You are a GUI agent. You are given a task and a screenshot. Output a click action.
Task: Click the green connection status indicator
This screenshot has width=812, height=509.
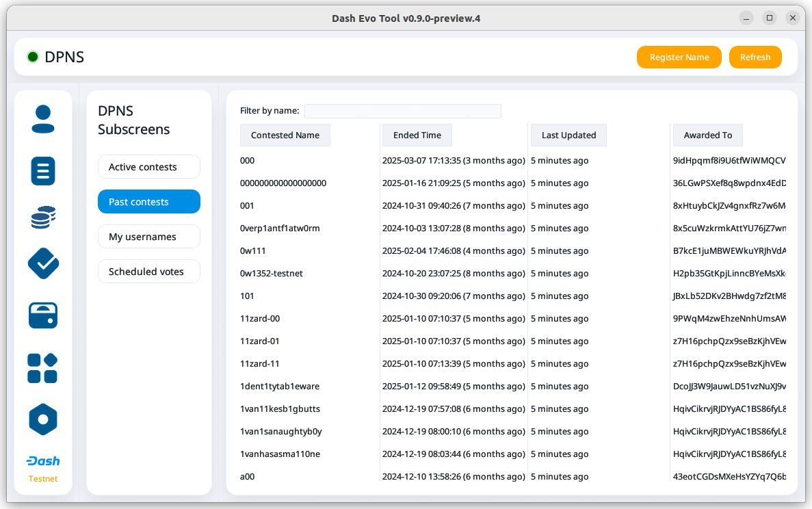pos(33,57)
